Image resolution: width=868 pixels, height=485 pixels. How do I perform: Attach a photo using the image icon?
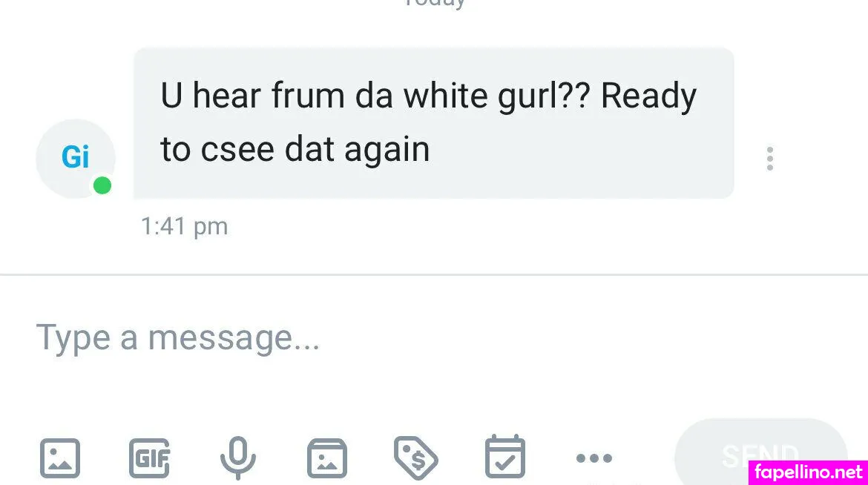tap(60, 458)
